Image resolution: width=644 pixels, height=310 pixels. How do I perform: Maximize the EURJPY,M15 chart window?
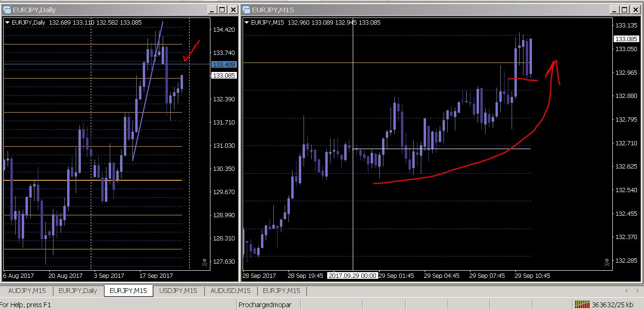click(624, 9)
